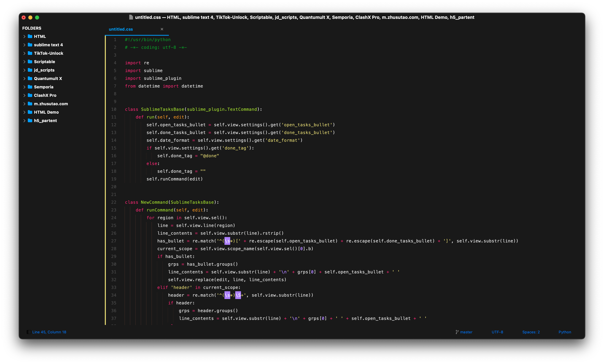Screen dimensions: 604x364
Task: Expand the m.zhusutao.com folder chevron
Action: click(24, 104)
